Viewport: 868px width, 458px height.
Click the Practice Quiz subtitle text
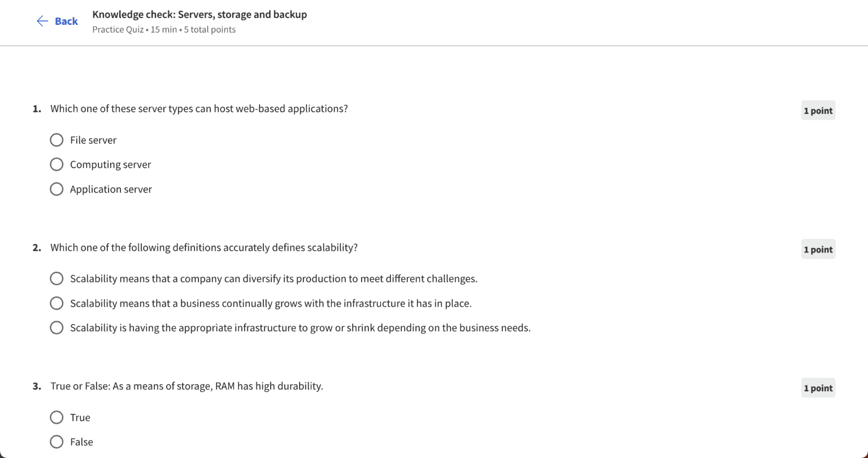click(164, 29)
